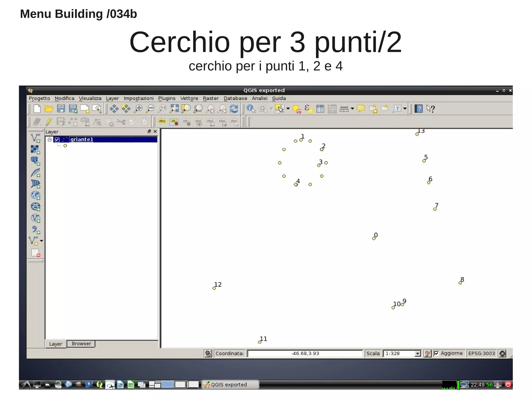This screenshot has height=399, width=532.
Task: Open the Impostazioni menu
Action: [x=138, y=98]
